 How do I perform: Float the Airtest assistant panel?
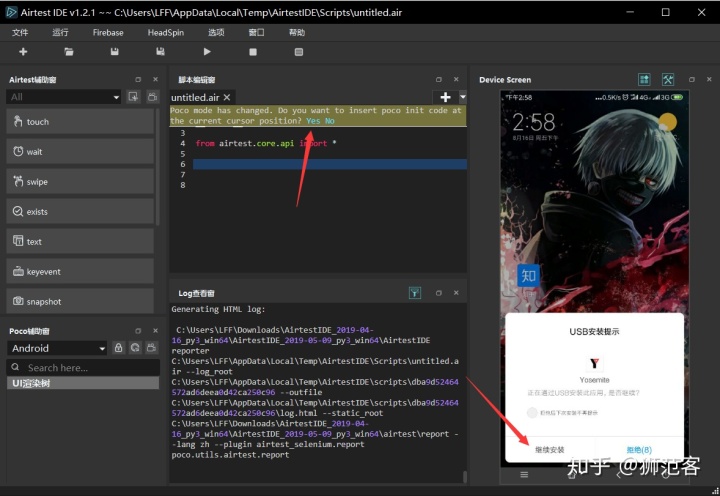138,79
